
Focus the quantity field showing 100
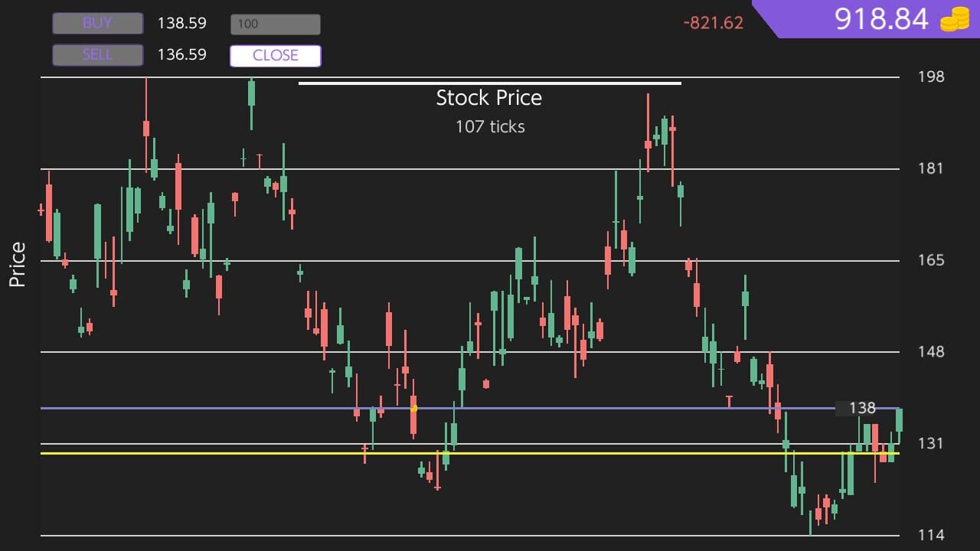(276, 24)
